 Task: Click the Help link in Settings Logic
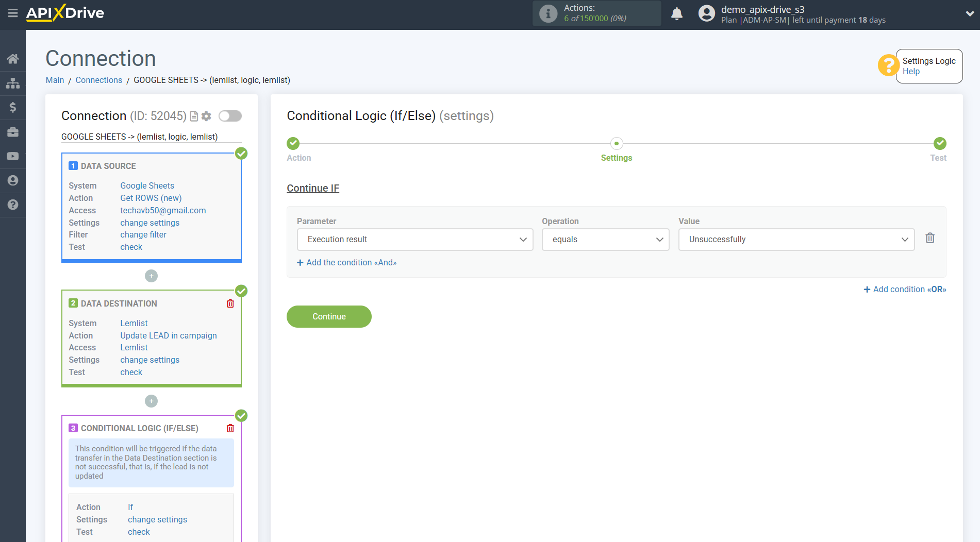coord(911,72)
